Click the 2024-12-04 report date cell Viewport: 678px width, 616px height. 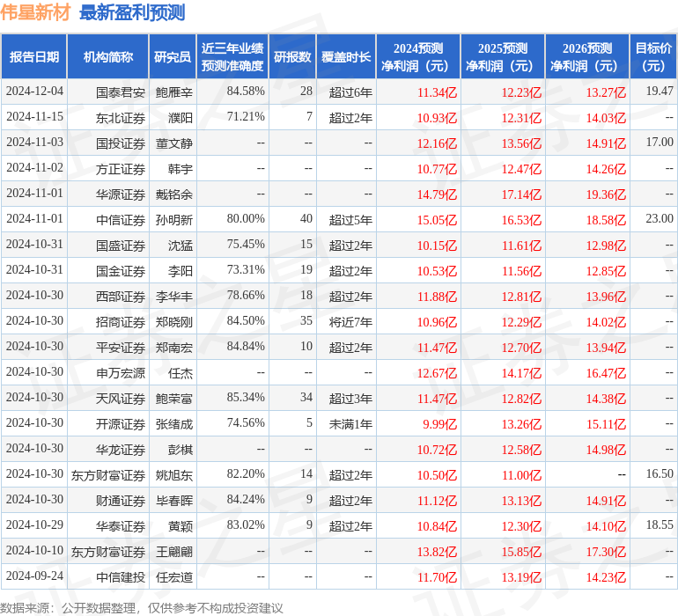coord(34,92)
